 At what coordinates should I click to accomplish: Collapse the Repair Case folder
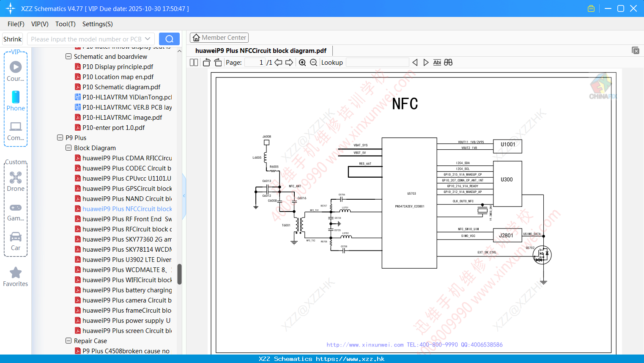click(69, 341)
